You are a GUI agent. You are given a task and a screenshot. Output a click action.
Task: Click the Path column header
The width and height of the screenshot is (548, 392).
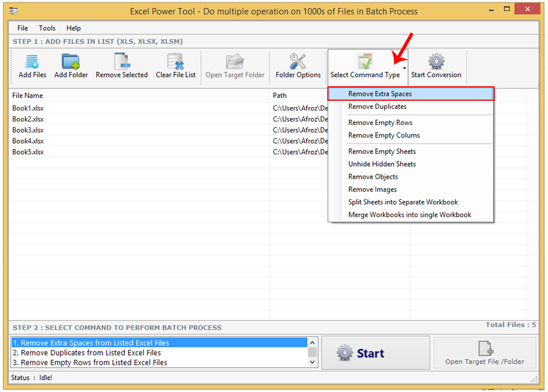coord(299,96)
